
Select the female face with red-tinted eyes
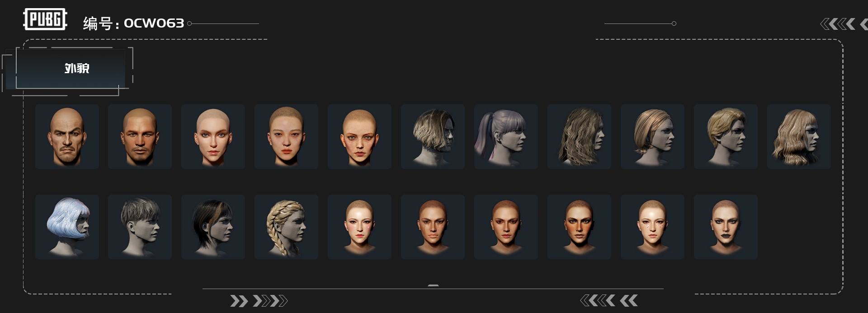click(x=286, y=136)
